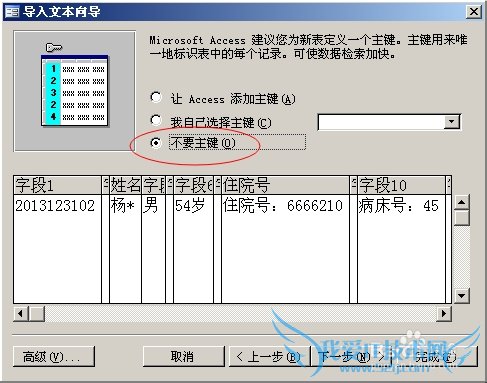The height and width of the screenshot is (383, 487).
Task: Click horizontal scrollbar right arrow
Action: click(x=444, y=313)
